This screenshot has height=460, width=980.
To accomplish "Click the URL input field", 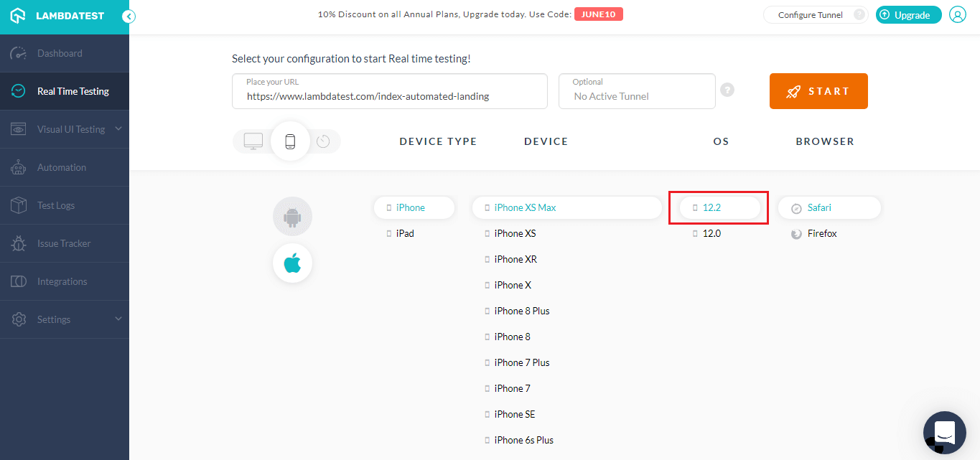I will (389, 95).
